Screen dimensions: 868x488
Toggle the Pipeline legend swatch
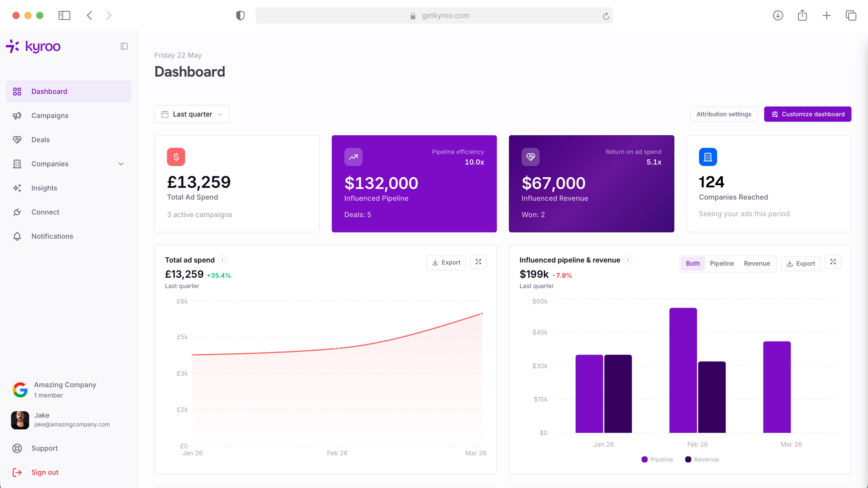tap(645, 459)
